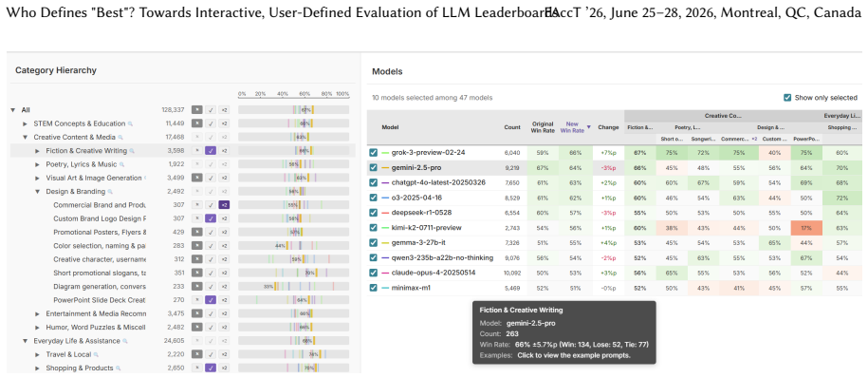Click magnifier icon next to Design & Branding

(x=110, y=192)
